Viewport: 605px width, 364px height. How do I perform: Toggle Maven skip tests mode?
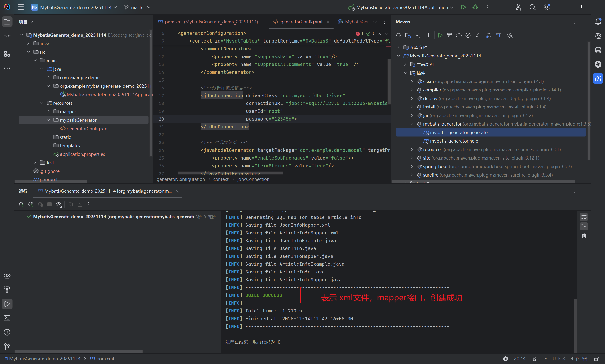pos(468,35)
